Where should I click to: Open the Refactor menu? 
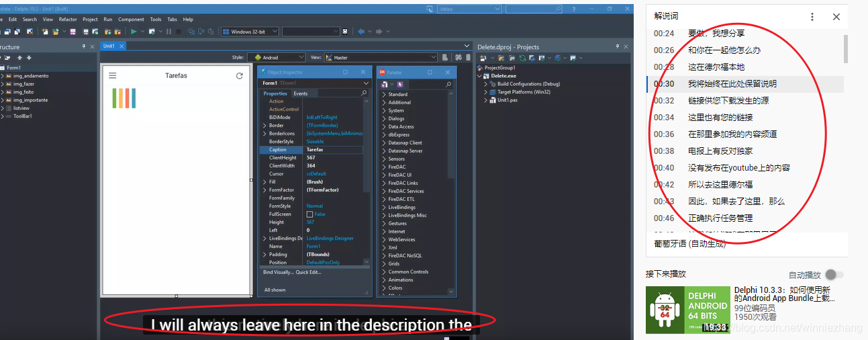click(x=68, y=19)
